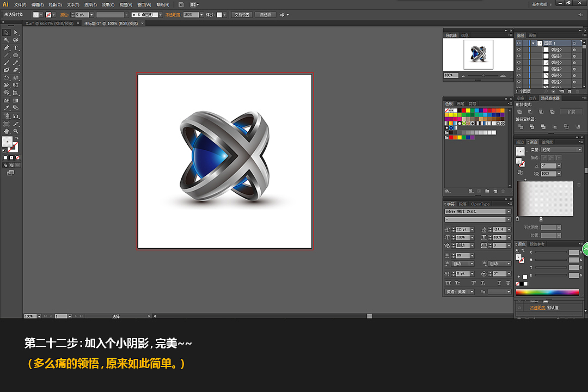The image size is (588, 392).
Task: Open gradient type 径向 dropdown
Action: pos(579,150)
